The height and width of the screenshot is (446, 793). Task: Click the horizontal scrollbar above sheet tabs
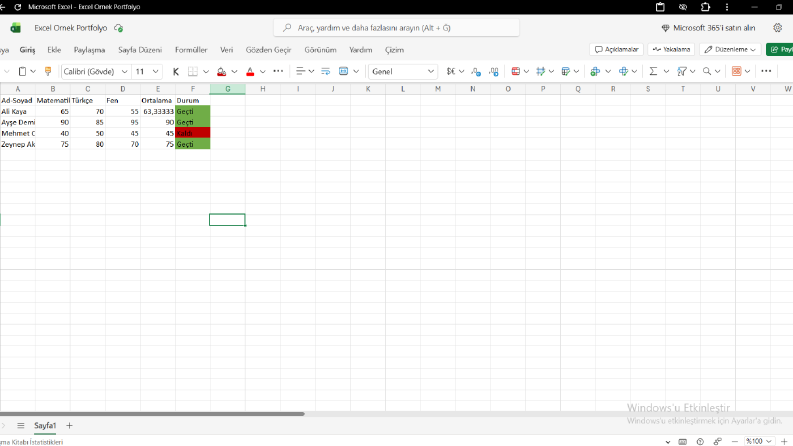tap(152, 414)
